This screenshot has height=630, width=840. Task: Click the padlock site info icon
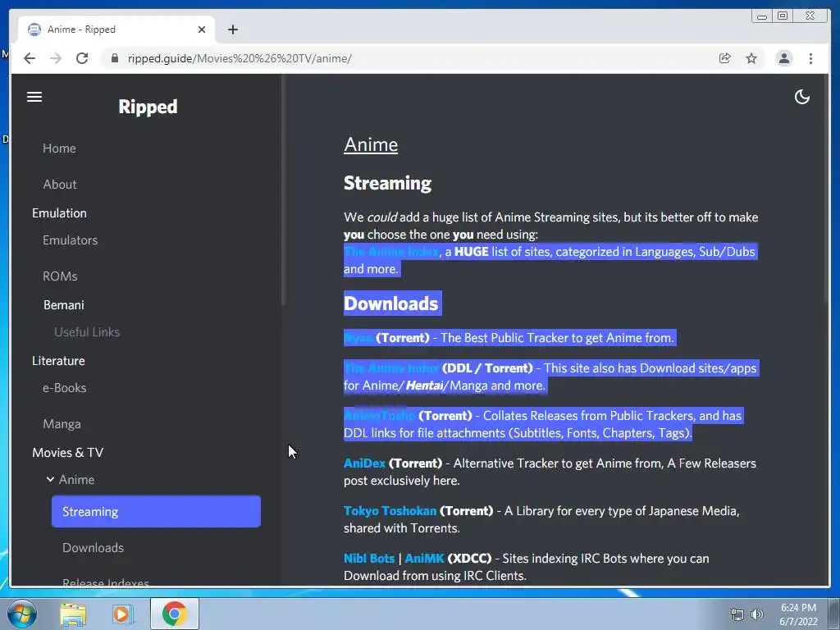pos(114,58)
